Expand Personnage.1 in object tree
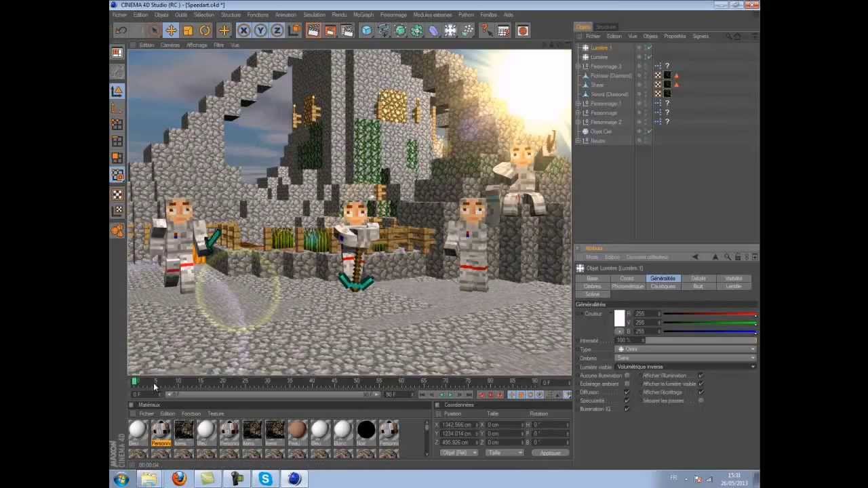 tap(578, 104)
